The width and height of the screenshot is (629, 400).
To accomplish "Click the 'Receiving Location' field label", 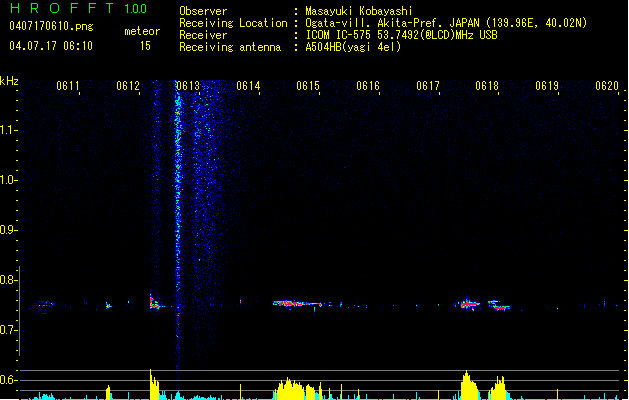I will point(233,23).
